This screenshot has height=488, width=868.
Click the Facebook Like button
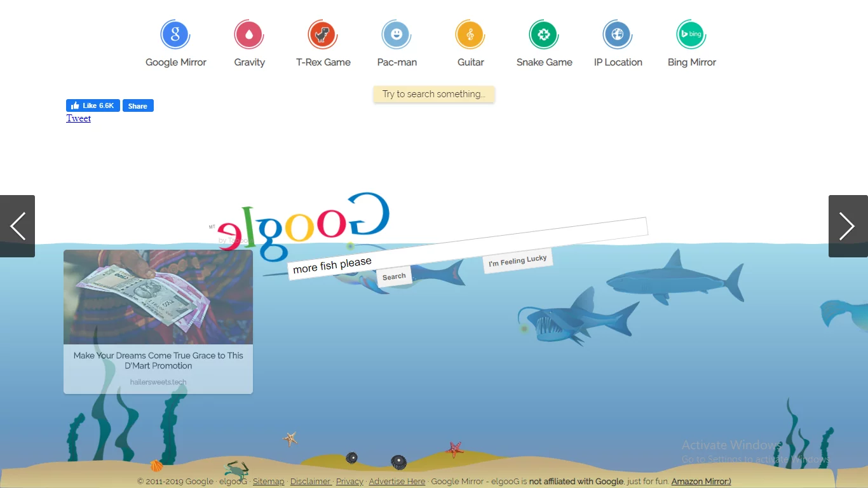click(x=93, y=105)
